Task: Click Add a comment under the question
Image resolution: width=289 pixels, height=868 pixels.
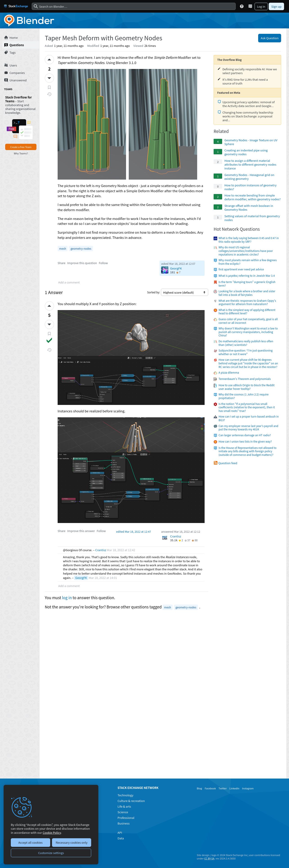Action: point(69,282)
